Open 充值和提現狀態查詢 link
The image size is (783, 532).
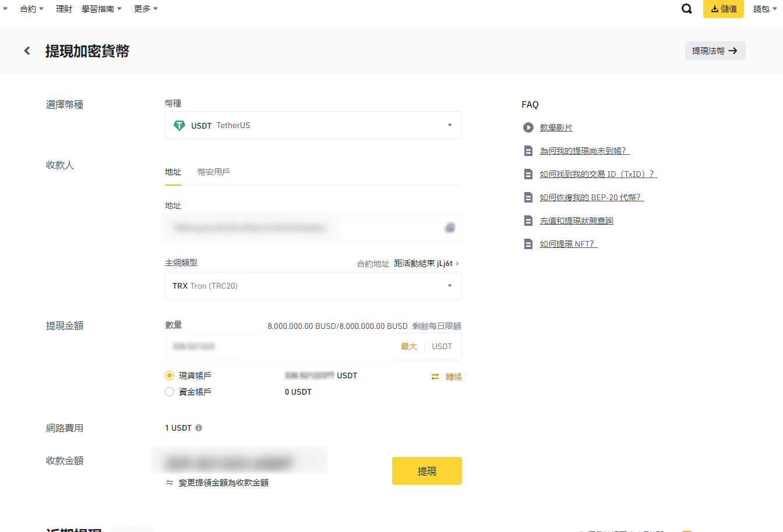[x=577, y=221]
